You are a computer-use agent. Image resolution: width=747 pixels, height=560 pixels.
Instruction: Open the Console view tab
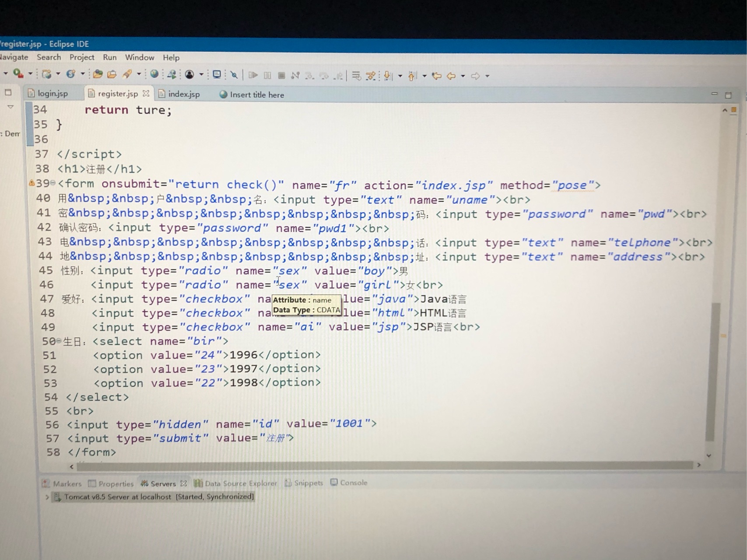coord(349,482)
